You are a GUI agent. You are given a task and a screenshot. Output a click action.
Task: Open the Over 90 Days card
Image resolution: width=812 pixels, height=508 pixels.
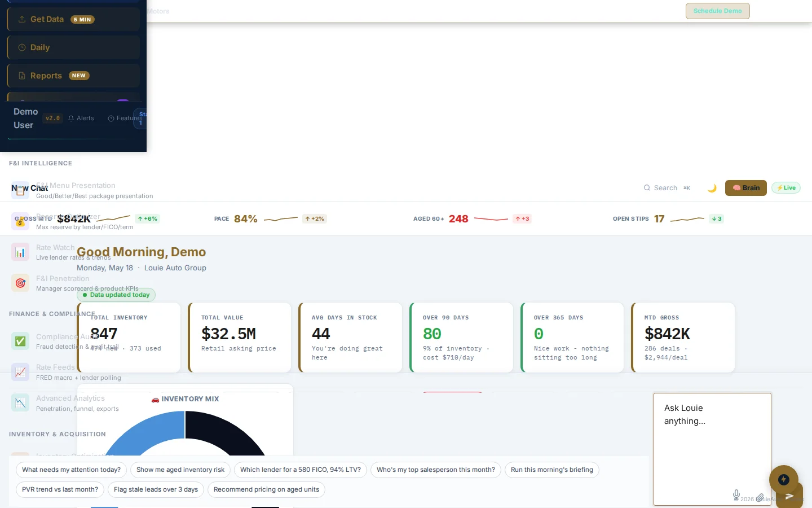point(461,338)
